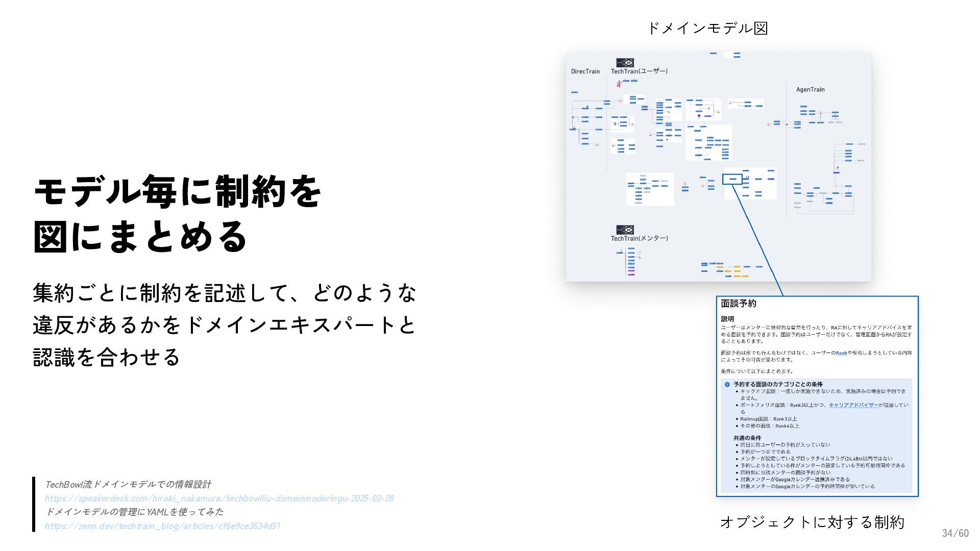Click the 面談予約 heading in detail panel

click(x=738, y=304)
